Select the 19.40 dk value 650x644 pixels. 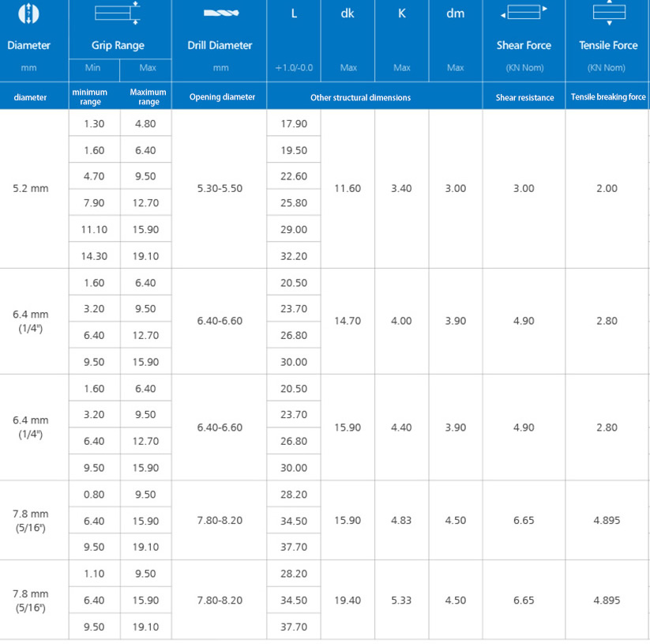(x=348, y=601)
